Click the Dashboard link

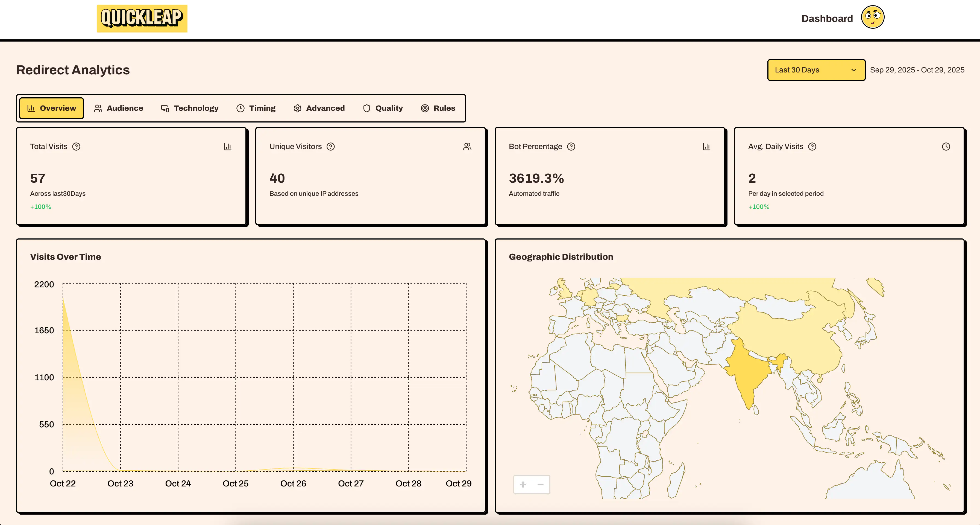click(827, 19)
